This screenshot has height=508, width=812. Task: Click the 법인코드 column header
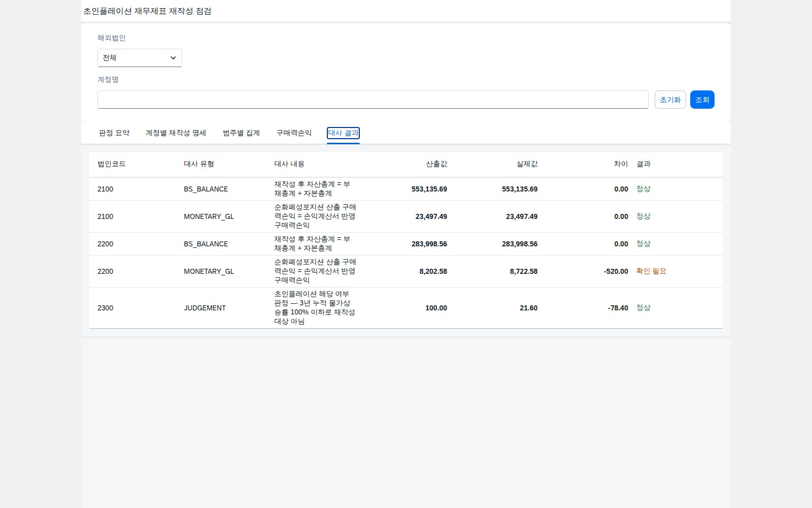(112, 164)
